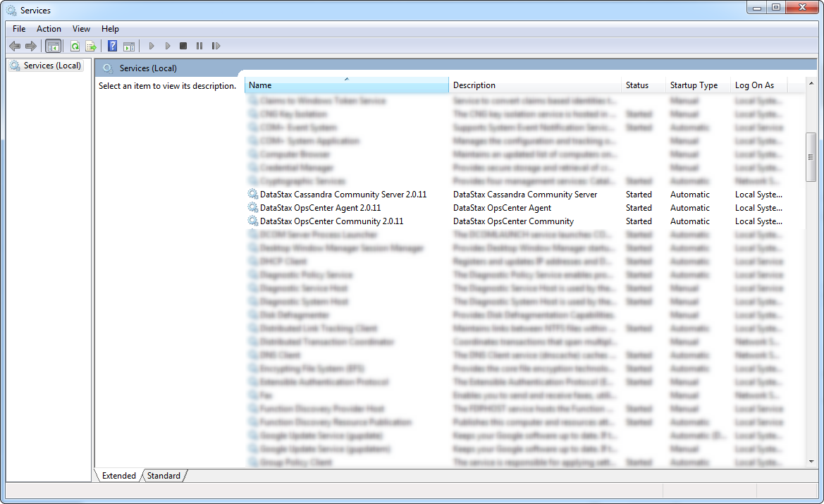
Task: Click the gear icon beside Services (Local) tree node
Action: tap(16, 66)
